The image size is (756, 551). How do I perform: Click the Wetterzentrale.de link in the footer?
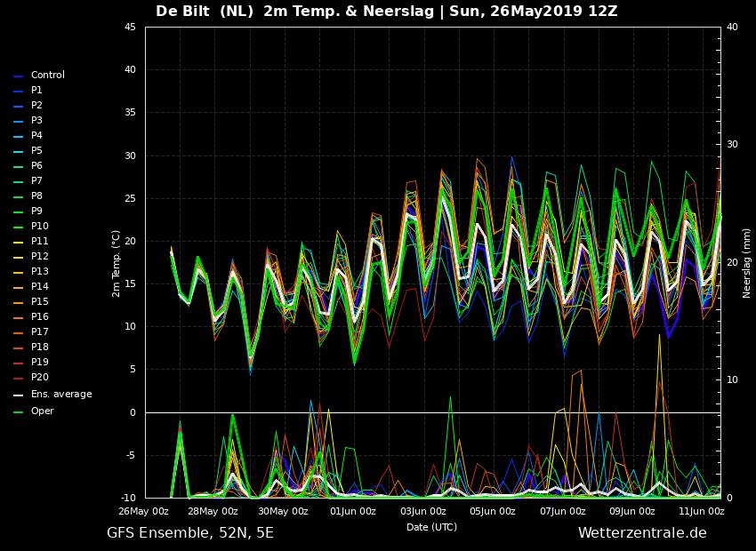(641, 533)
